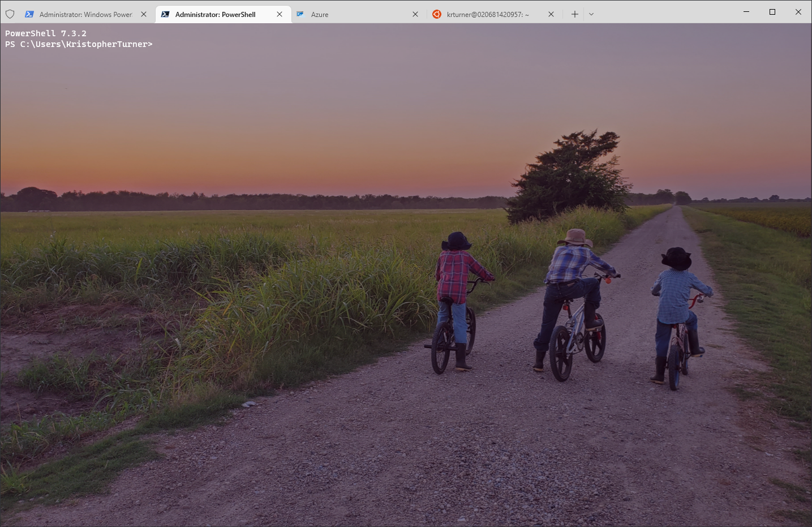Click the Windows PowerShell tab icon

click(x=29, y=14)
